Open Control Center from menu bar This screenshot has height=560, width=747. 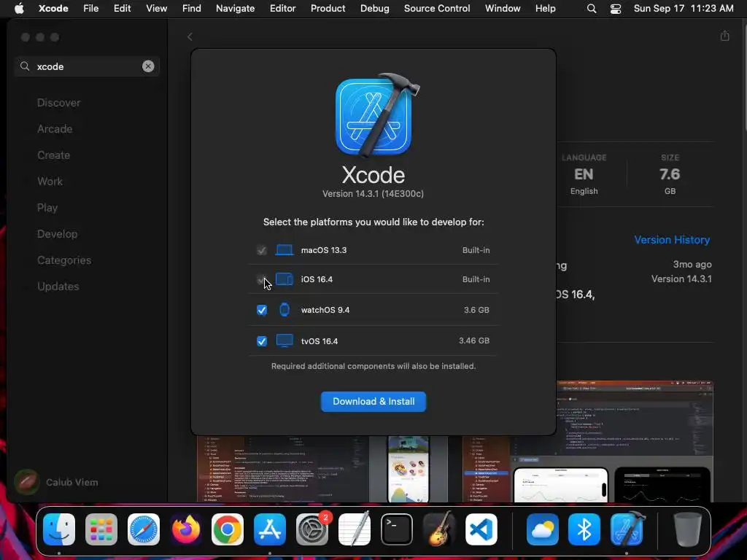(x=616, y=9)
